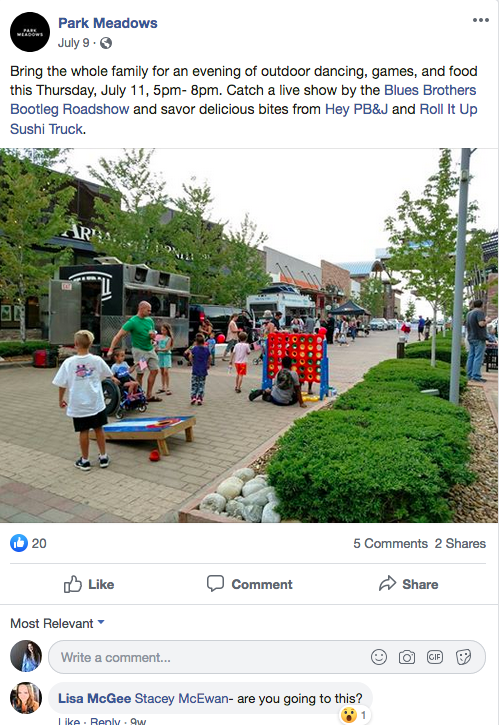The height and width of the screenshot is (725, 499).
Task: Open the Blues Brothers Bootleg Roadshow link
Action: click(243, 100)
